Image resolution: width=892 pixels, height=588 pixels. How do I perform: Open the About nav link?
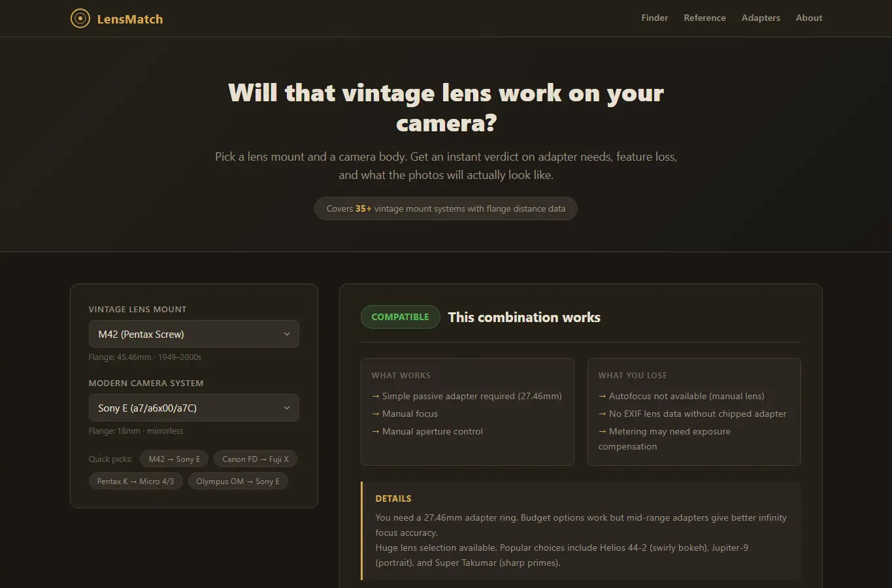point(809,18)
